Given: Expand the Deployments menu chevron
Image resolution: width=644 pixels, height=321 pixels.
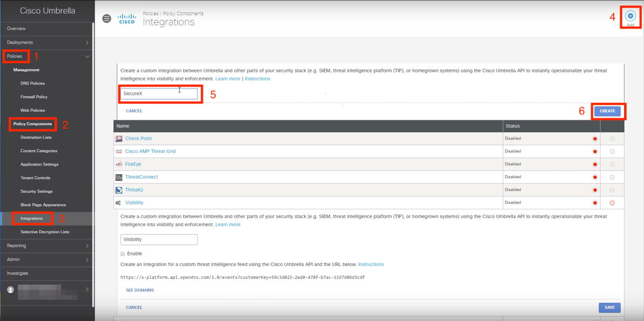Looking at the screenshot, I should 87,42.
